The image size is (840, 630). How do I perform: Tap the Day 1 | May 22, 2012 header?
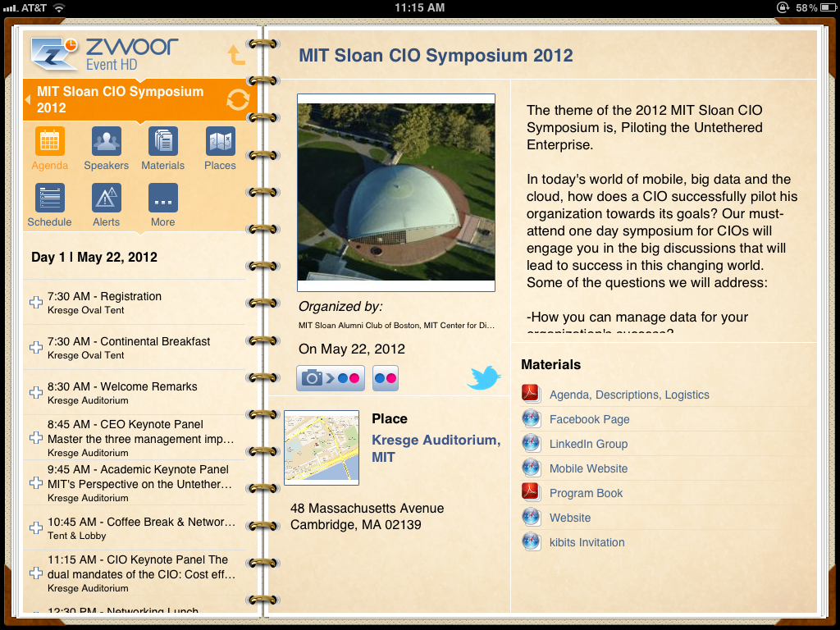94,257
